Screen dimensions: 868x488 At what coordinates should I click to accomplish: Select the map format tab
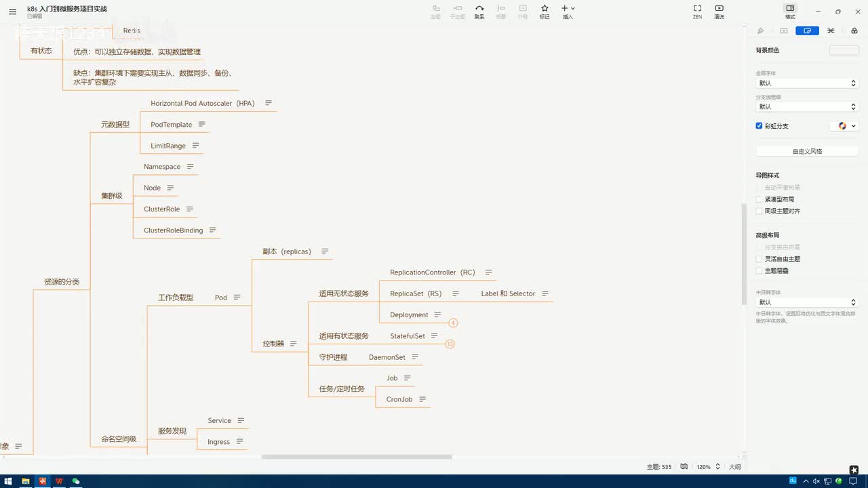click(808, 30)
